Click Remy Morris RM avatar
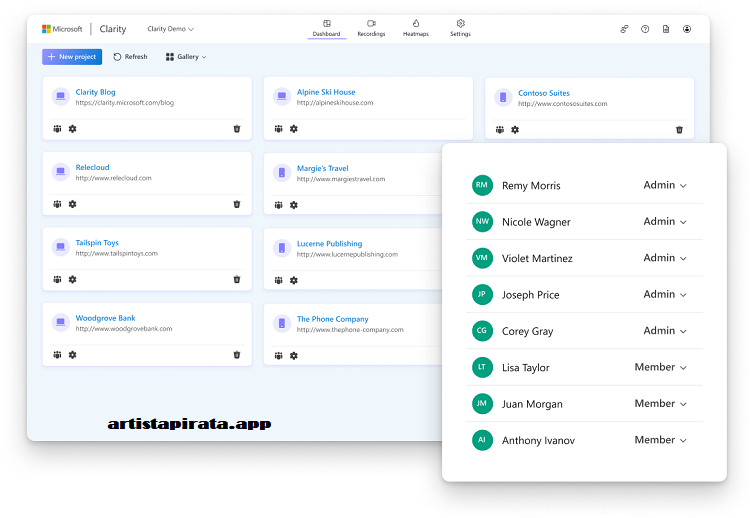Screen dimensions: 750x518 (x=482, y=185)
